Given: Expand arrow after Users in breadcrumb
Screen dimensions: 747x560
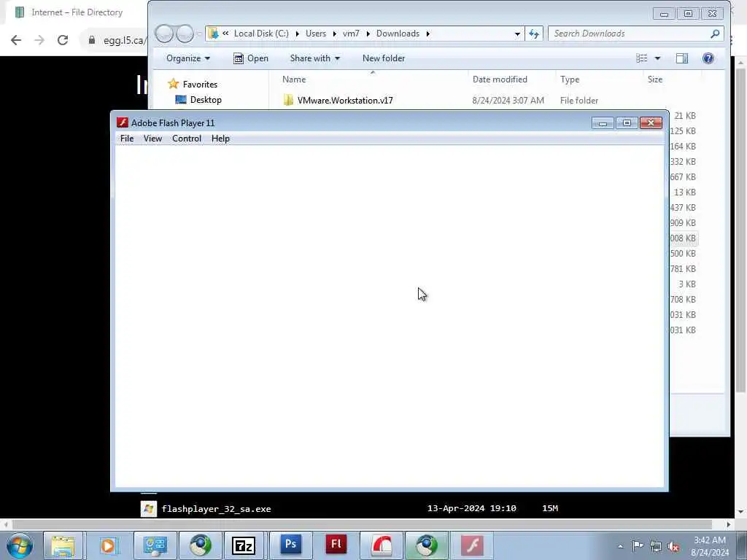Looking at the screenshot, I should pos(334,34).
